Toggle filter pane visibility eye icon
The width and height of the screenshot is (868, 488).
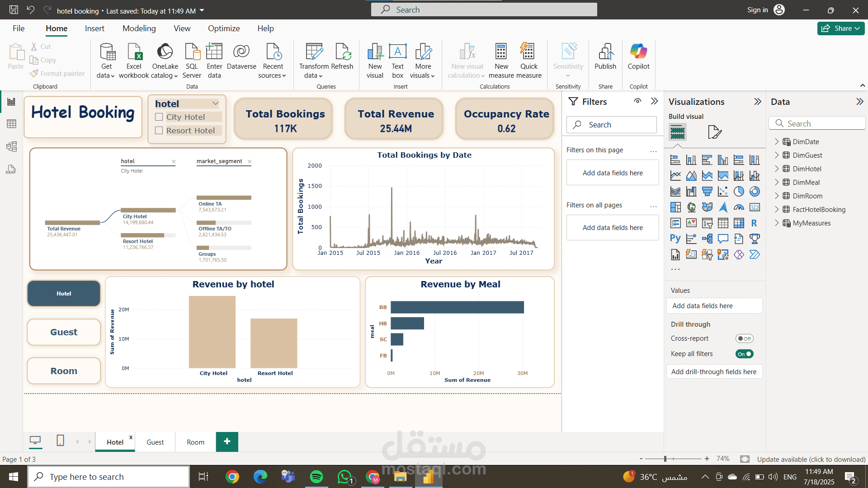pos(637,101)
